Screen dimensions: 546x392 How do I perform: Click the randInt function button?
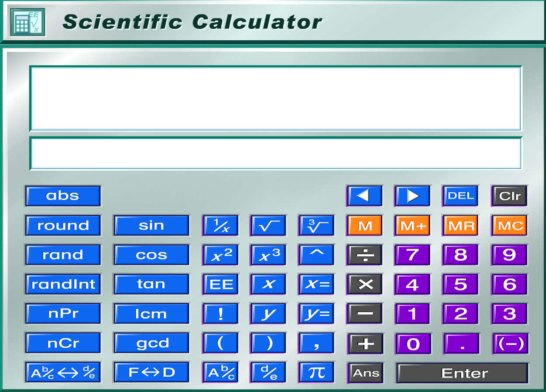(x=63, y=284)
